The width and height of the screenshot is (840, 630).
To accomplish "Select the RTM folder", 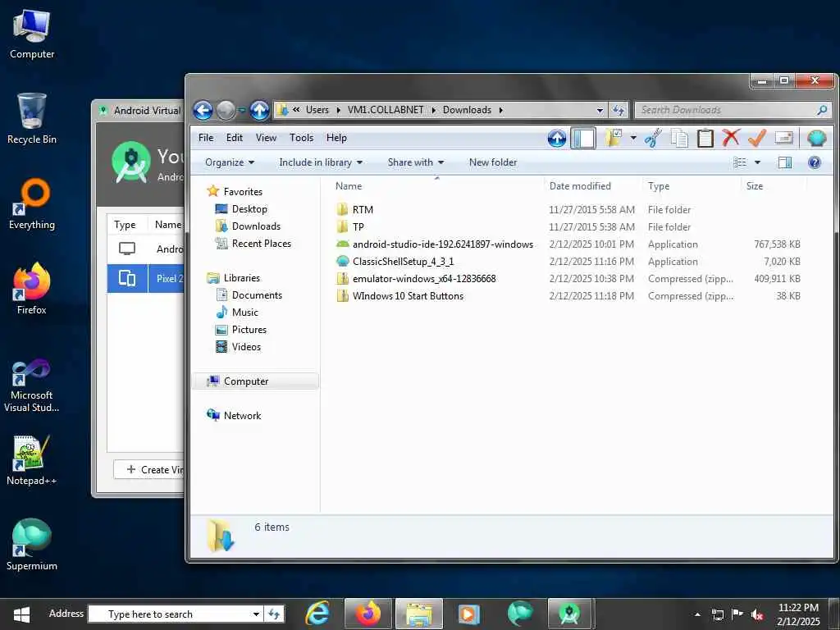I will [363, 209].
